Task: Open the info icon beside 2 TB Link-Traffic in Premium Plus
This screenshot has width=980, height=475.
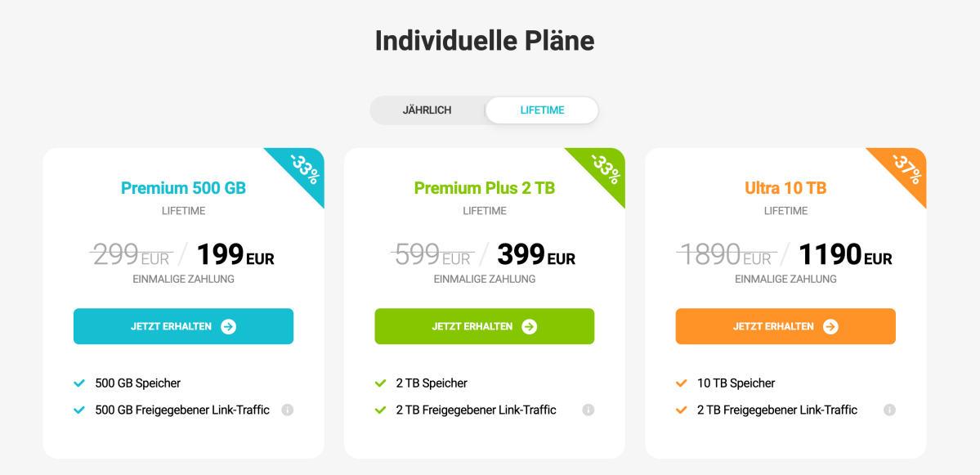Action: click(588, 410)
